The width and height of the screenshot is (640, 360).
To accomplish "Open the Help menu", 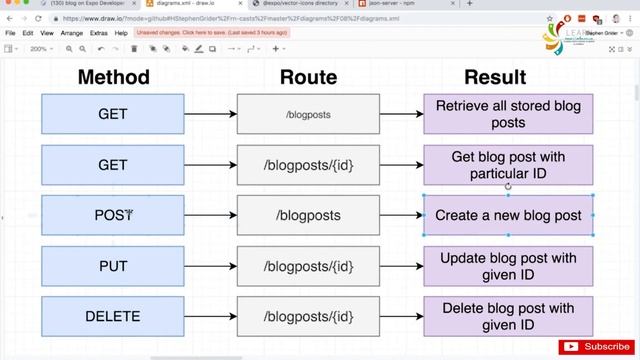I will click(x=121, y=33).
